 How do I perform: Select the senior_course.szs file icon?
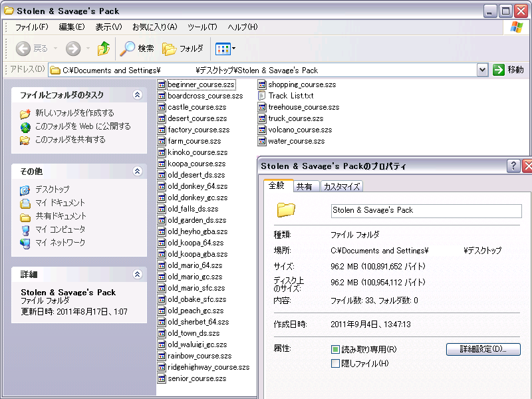(162, 378)
